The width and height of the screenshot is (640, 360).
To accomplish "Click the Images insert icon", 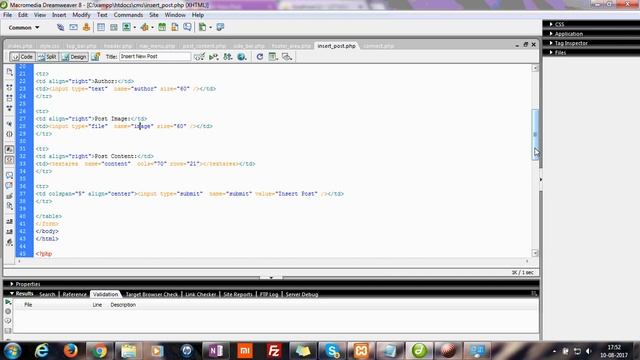I will (x=127, y=27).
